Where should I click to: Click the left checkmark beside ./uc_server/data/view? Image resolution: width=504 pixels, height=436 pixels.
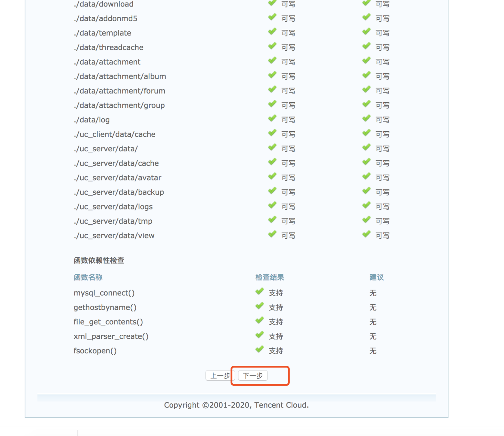pos(272,234)
